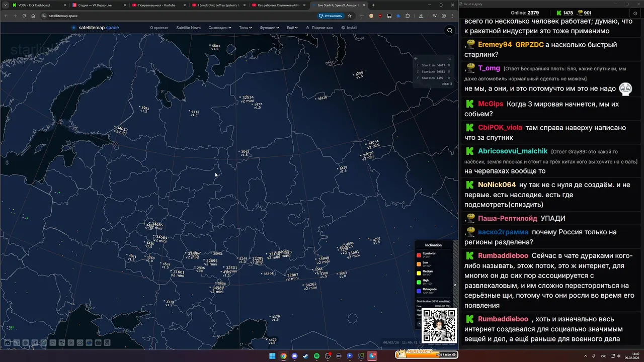Viewport: 644px width, 362px height.
Task: Click the Low orange color swatch in legend
Action: 419,264
